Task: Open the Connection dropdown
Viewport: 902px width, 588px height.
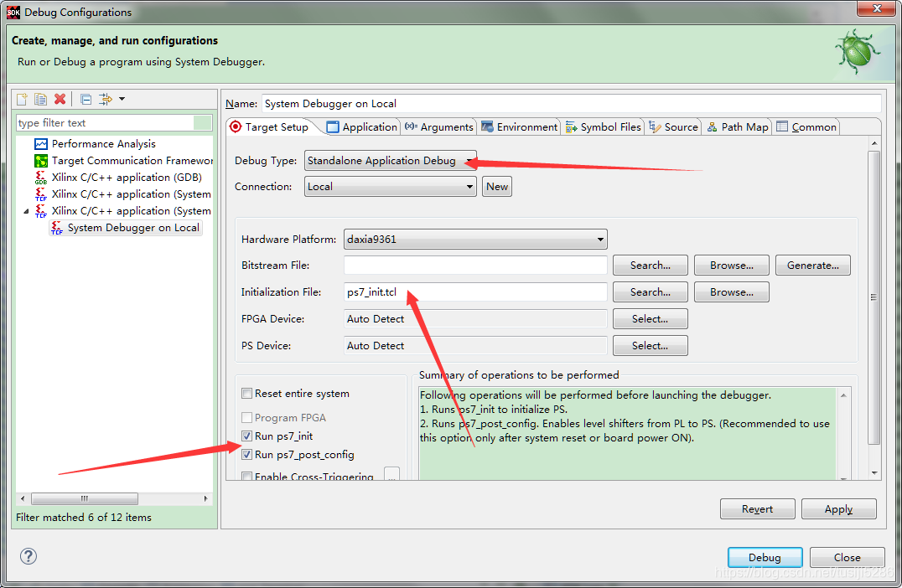Action: click(x=390, y=186)
